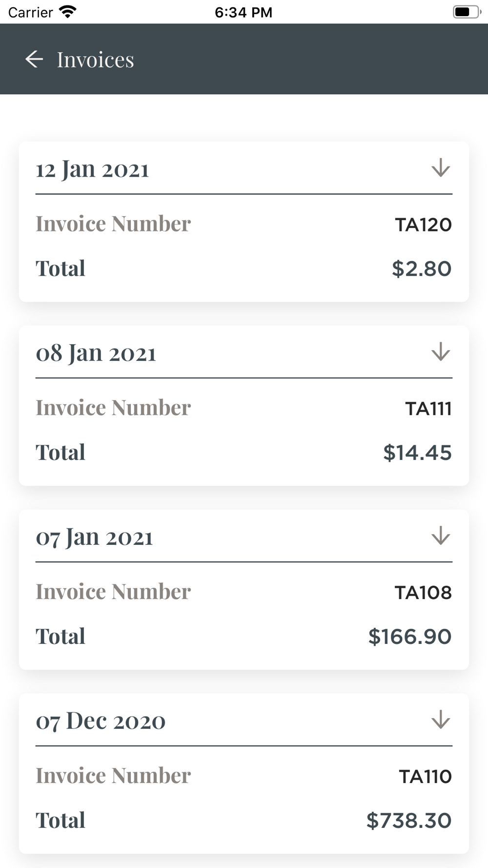Tap the back arrow in the header
Viewport: 488px width, 868px height.
pyautogui.click(x=34, y=60)
